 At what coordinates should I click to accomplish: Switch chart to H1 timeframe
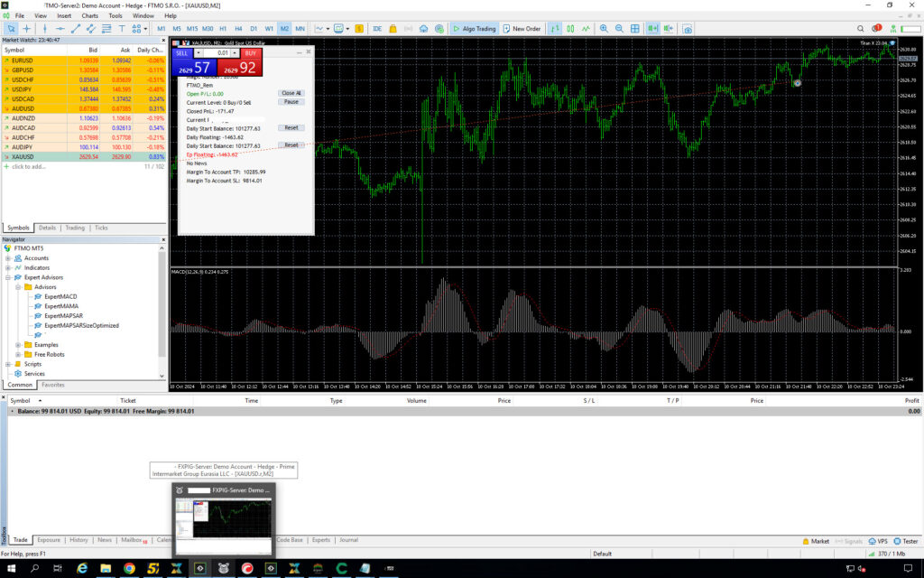click(223, 28)
